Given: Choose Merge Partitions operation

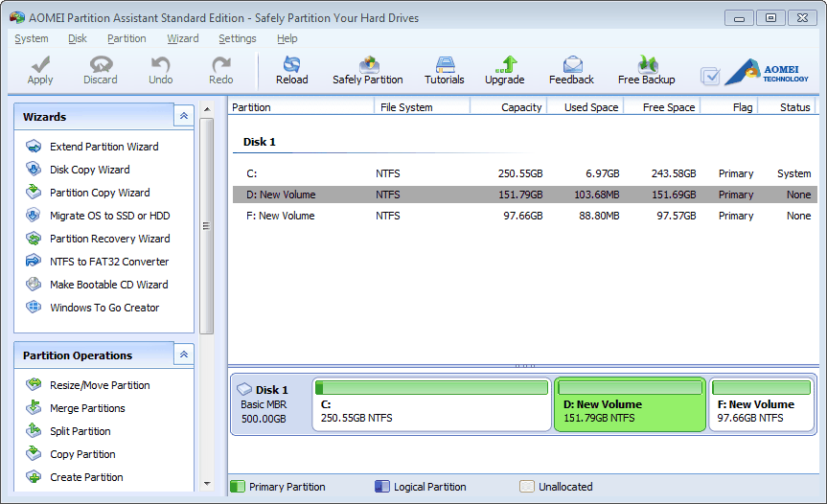Looking at the screenshot, I should 87,408.
